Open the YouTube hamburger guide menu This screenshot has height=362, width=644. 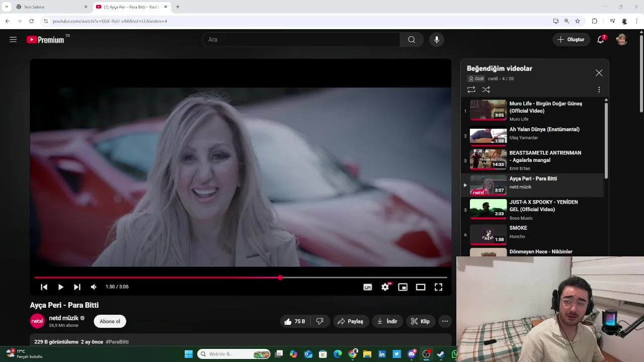(13, 40)
